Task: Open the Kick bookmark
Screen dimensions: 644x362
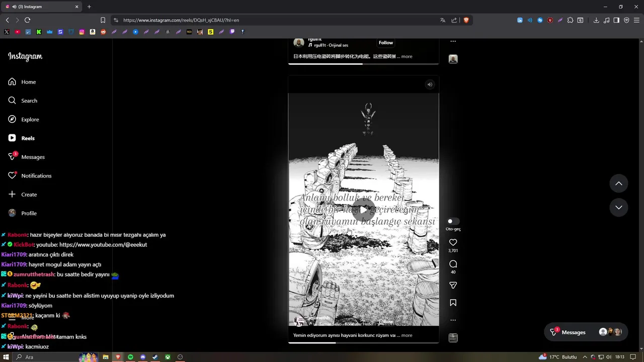Action: click(x=39, y=32)
